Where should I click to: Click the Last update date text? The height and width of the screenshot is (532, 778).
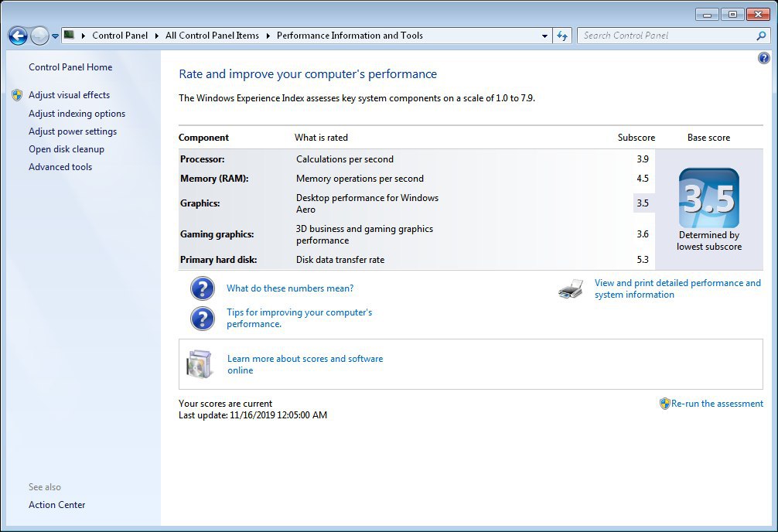[253, 415]
